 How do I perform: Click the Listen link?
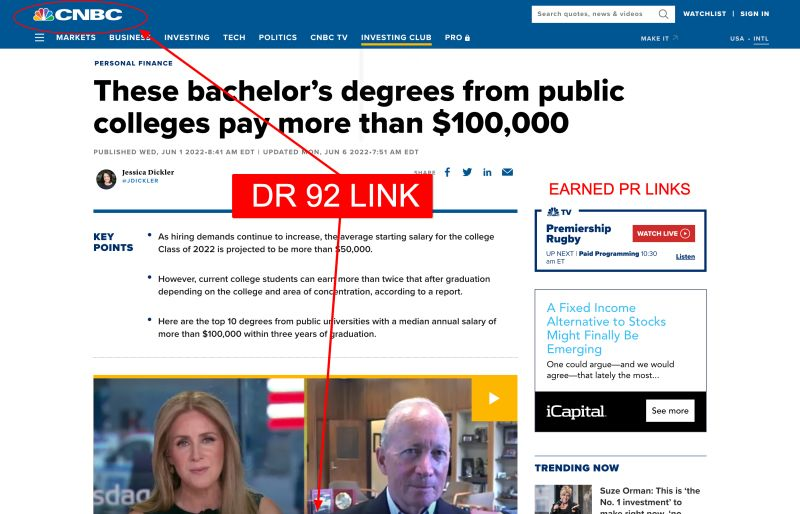click(x=685, y=256)
